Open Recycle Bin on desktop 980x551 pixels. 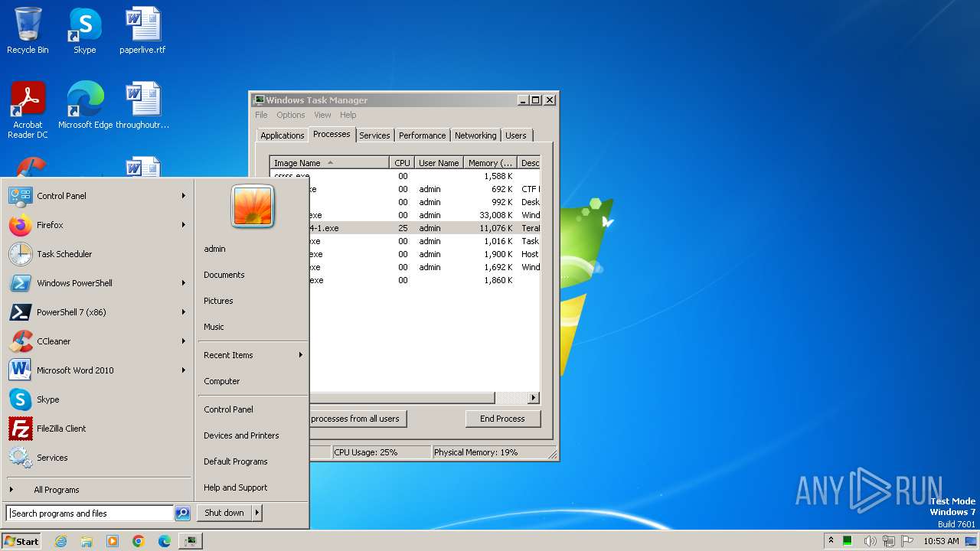click(x=28, y=31)
